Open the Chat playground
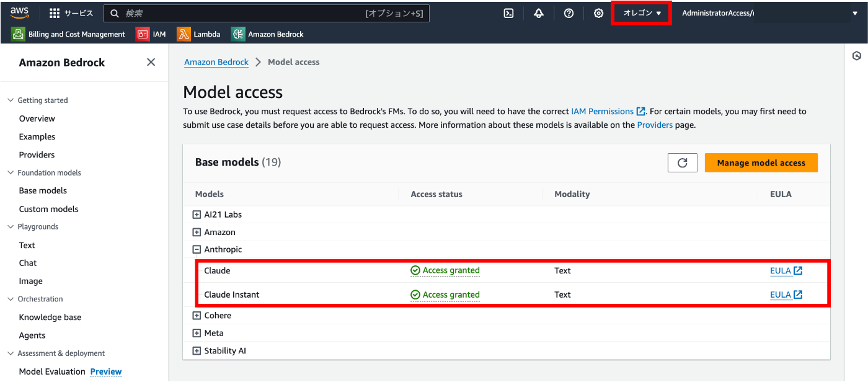Image resolution: width=868 pixels, height=382 pixels. click(28, 263)
